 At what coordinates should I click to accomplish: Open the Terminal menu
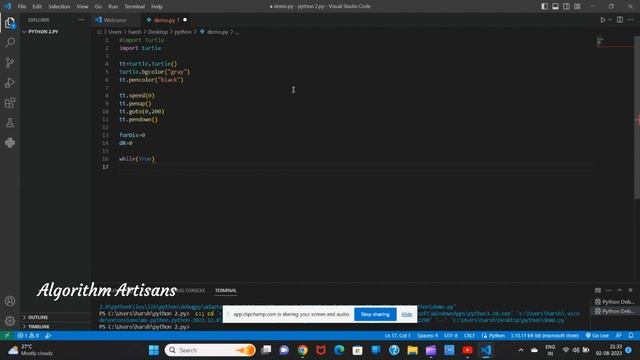coord(134,7)
